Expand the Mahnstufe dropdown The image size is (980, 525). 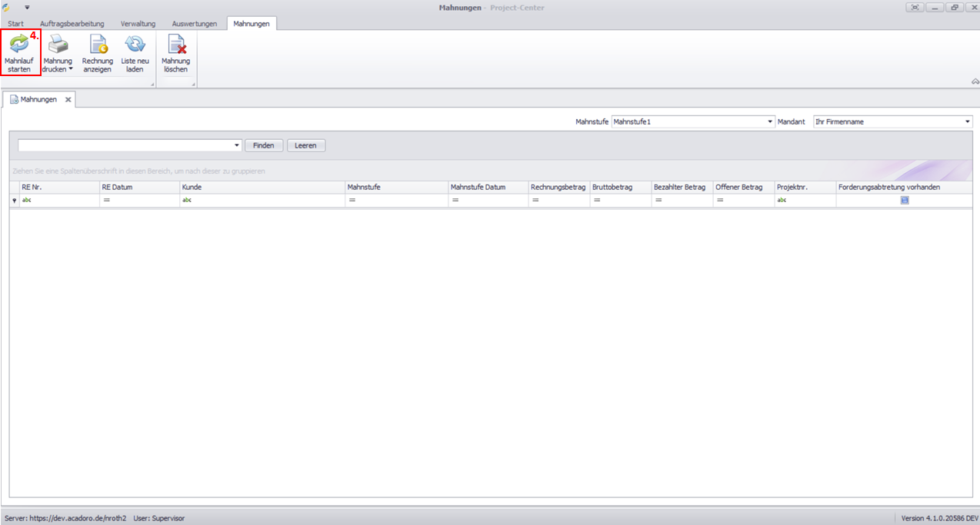(770, 121)
